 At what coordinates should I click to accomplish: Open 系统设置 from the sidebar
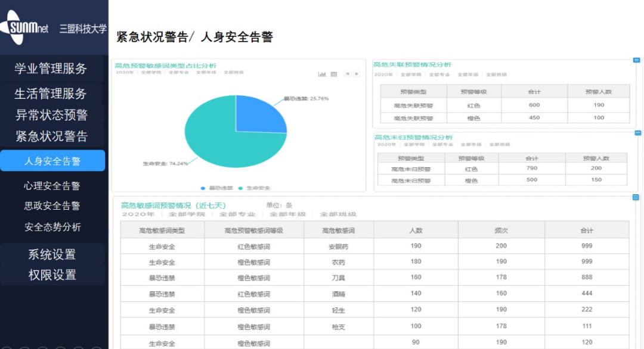[x=52, y=254]
